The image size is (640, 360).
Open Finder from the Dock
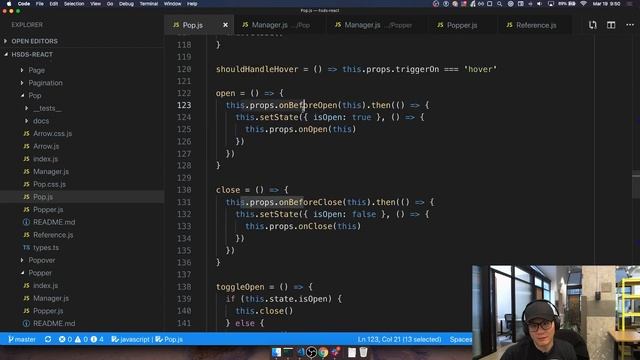coord(276,352)
